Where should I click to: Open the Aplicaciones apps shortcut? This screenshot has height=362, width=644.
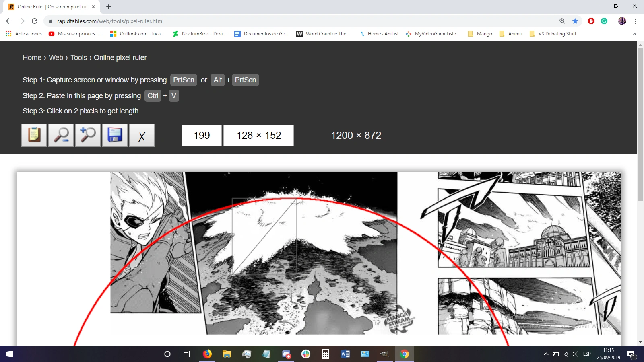24,34
